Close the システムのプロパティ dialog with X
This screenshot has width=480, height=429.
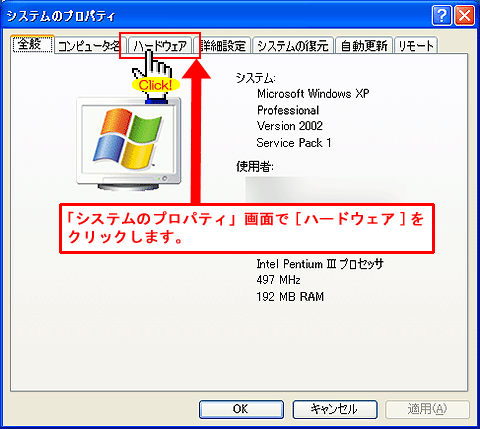coord(465,16)
